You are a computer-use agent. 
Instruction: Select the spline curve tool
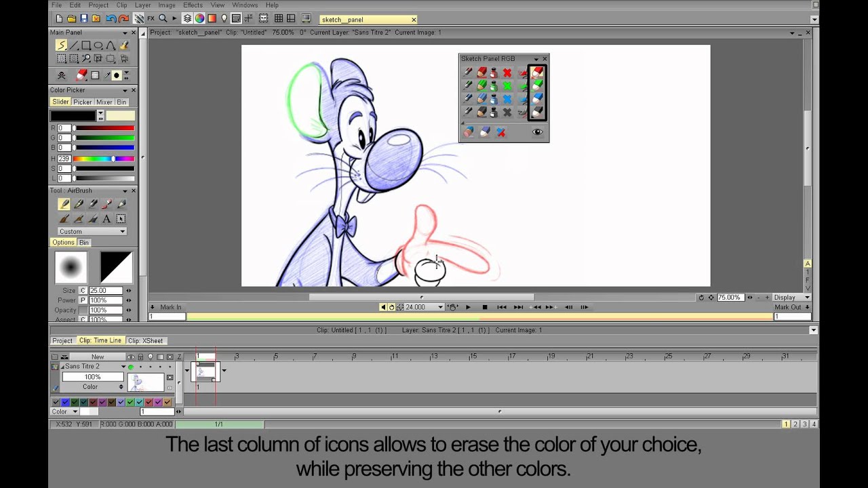pos(111,45)
